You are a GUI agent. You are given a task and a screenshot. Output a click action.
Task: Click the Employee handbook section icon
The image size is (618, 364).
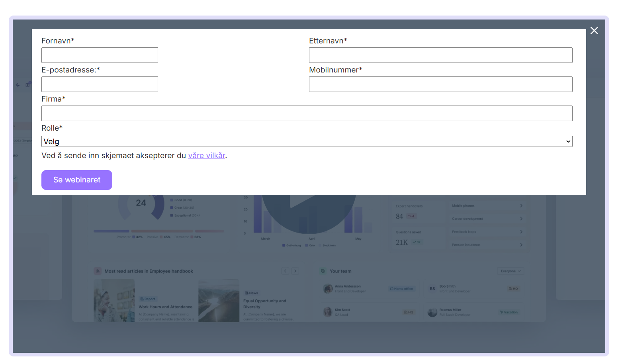click(98, 271)
